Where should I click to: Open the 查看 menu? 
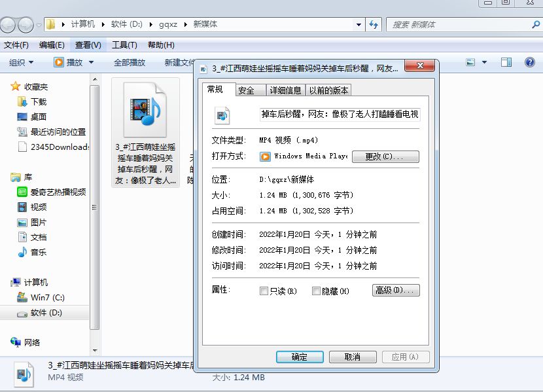(88, 45)
